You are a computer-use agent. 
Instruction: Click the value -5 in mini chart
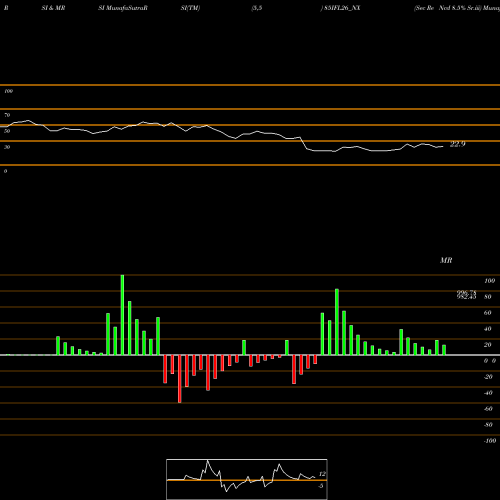point(321,486)
